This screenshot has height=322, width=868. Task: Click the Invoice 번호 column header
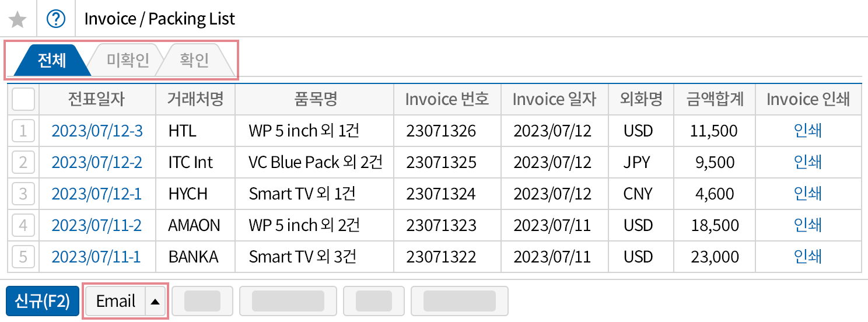447,100
